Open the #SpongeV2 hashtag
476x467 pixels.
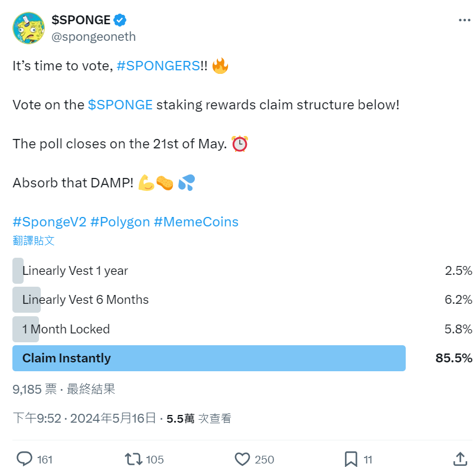click(x=50, y=222)
